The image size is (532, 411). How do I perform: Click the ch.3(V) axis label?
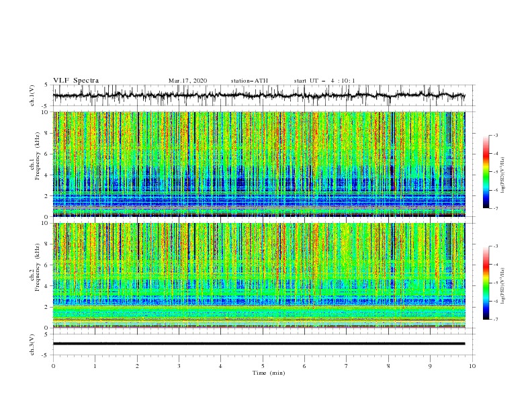[32, 345]
